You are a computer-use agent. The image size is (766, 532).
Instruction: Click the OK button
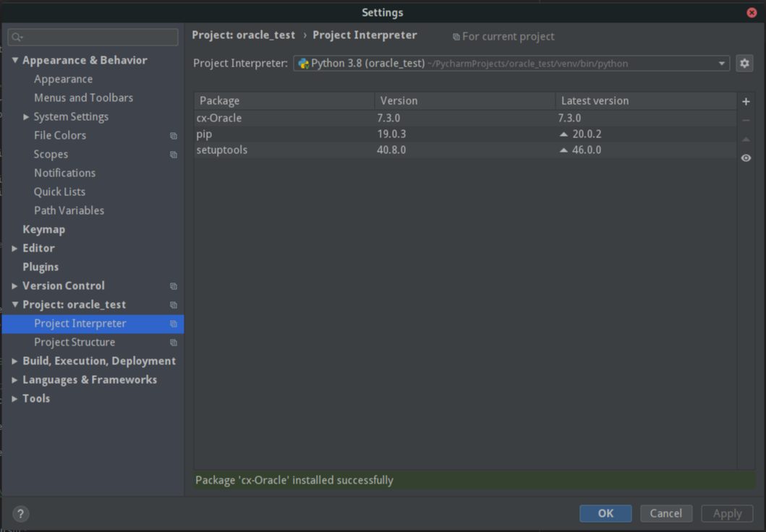(x=605, y=513)
